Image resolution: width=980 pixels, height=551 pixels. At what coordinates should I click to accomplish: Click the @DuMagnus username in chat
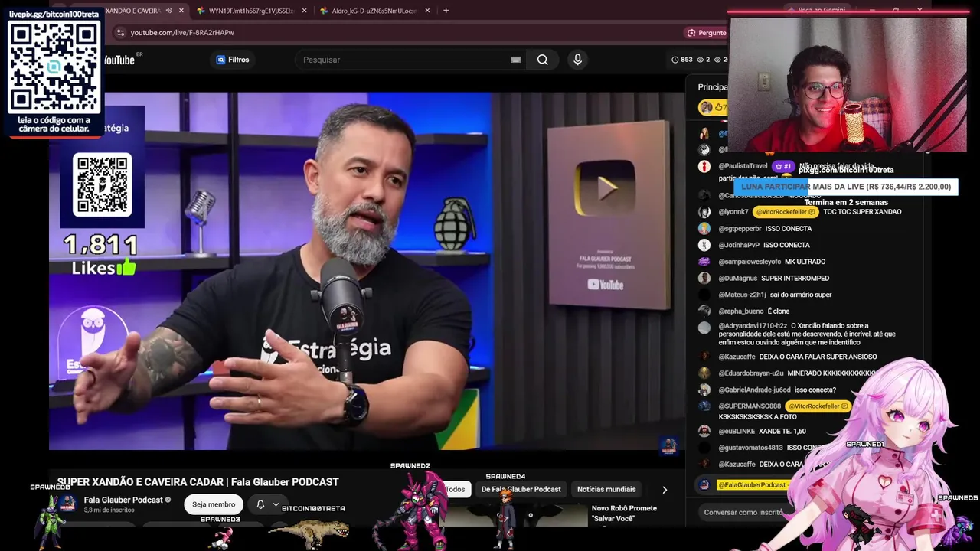(x=737, y=279)
